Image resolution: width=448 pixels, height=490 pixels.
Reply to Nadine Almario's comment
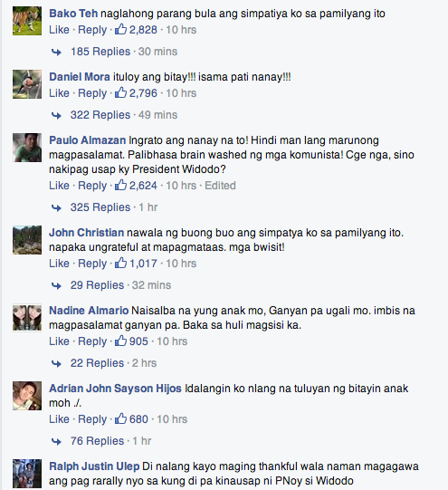click(92, 341)
